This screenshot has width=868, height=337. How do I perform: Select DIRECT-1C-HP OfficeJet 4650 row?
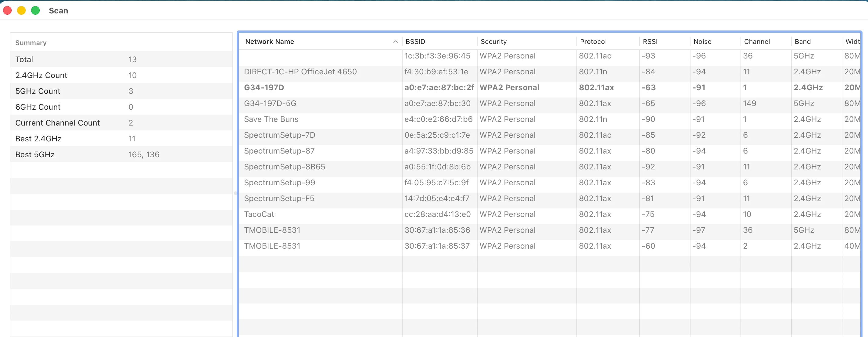[300, 72]
